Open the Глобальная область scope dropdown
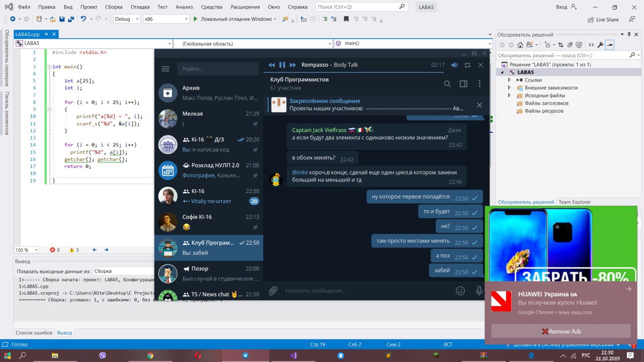This screenshot has width=644, height=362. coord(253,43)
